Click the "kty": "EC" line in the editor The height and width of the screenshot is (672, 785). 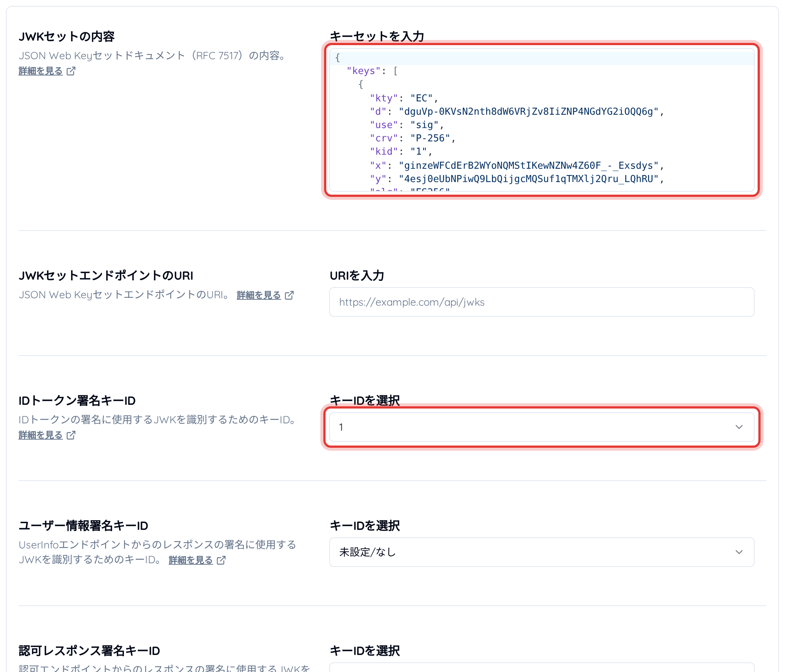tap(404, 98)
